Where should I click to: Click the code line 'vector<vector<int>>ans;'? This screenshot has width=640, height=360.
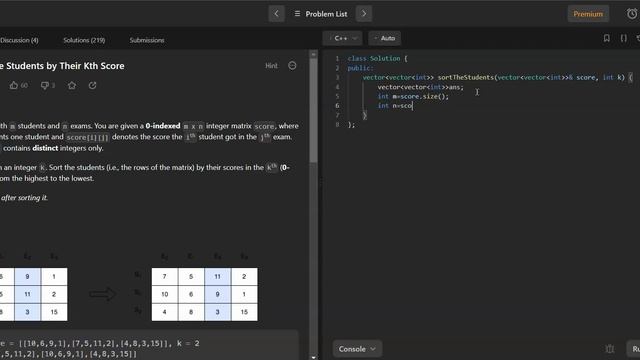tap(420, 87)
